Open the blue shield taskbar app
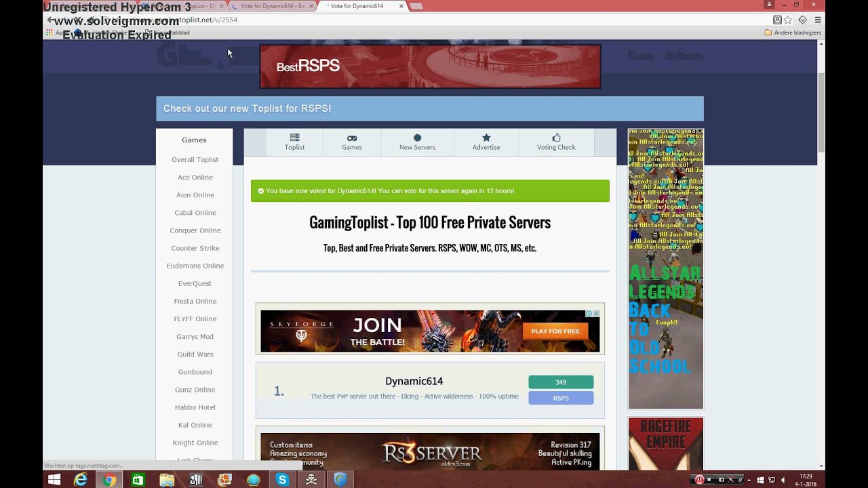 [340, 479]
